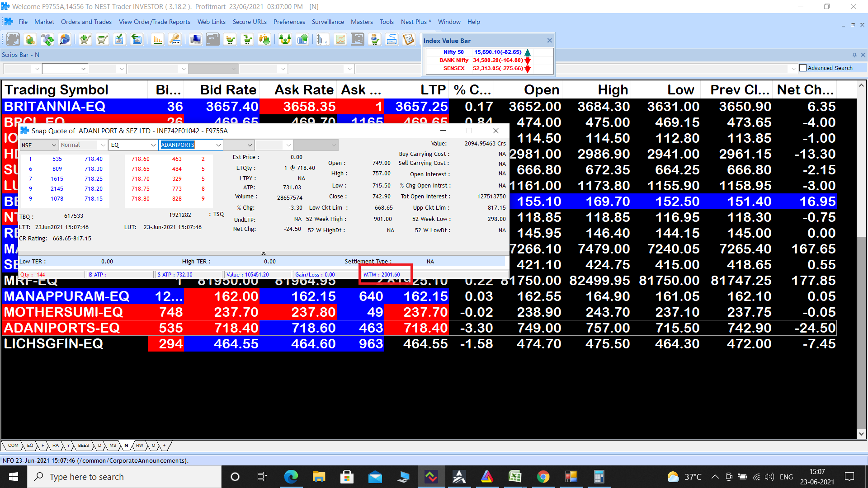Open order book checkmark toolbar icon
The height and width of the screenshot is (488, 868).
click(x=119, y=40)
